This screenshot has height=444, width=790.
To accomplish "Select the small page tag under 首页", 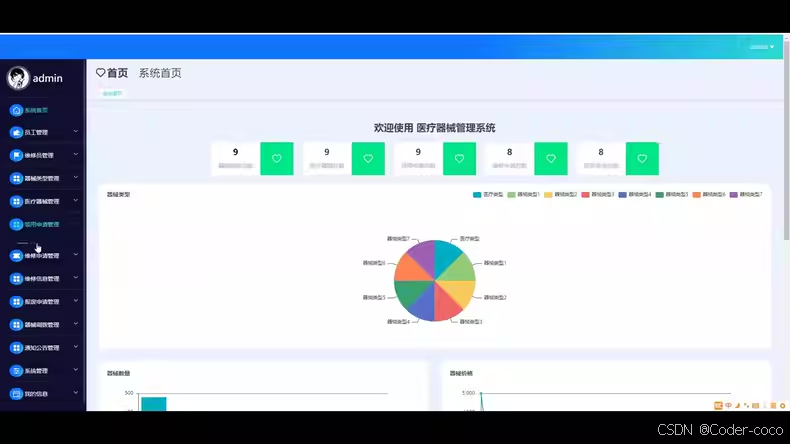I will point(112,94).
